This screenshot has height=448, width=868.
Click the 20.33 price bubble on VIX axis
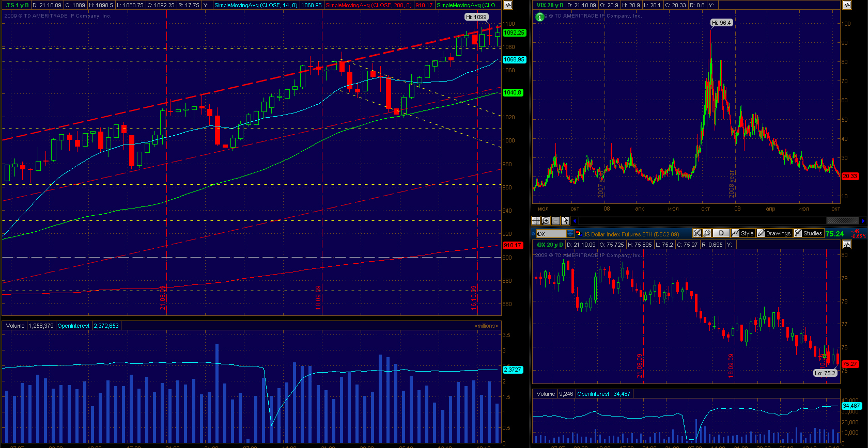pyautogui.click(x=850, y=176)
